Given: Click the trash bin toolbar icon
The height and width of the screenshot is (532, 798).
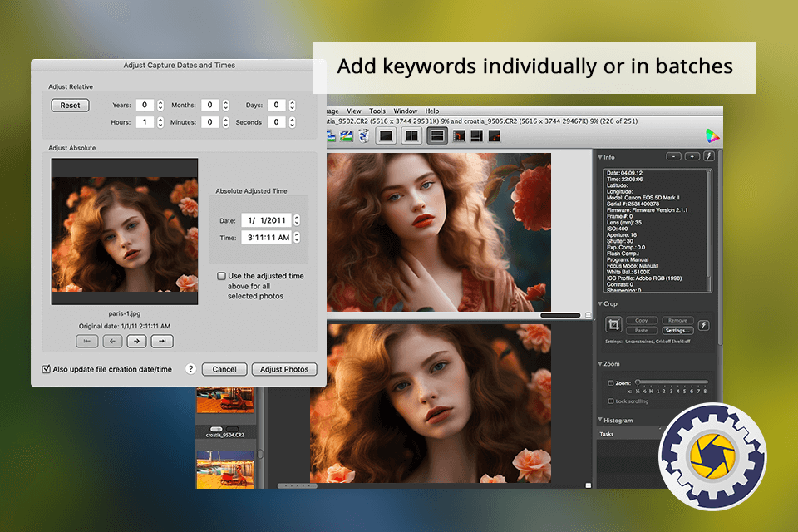Looking at the screenshot, I should click(363, 136).
